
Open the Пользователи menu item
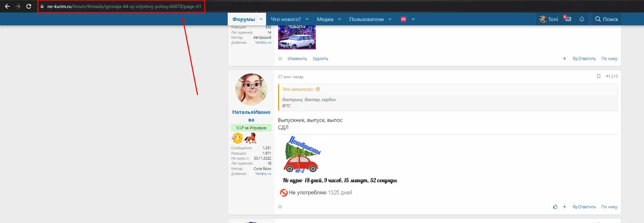pyautogui.click(x=366, y=19)
